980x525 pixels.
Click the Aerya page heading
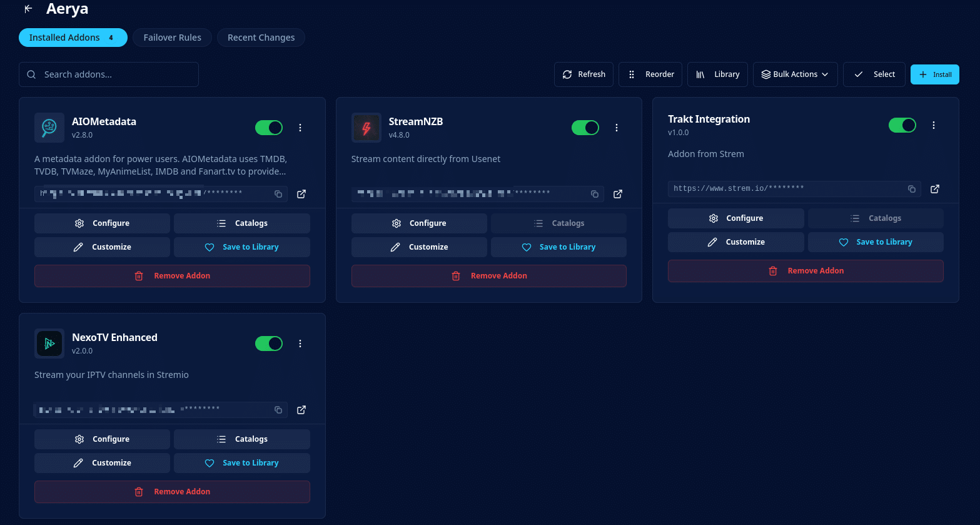(x=67, y=9)
